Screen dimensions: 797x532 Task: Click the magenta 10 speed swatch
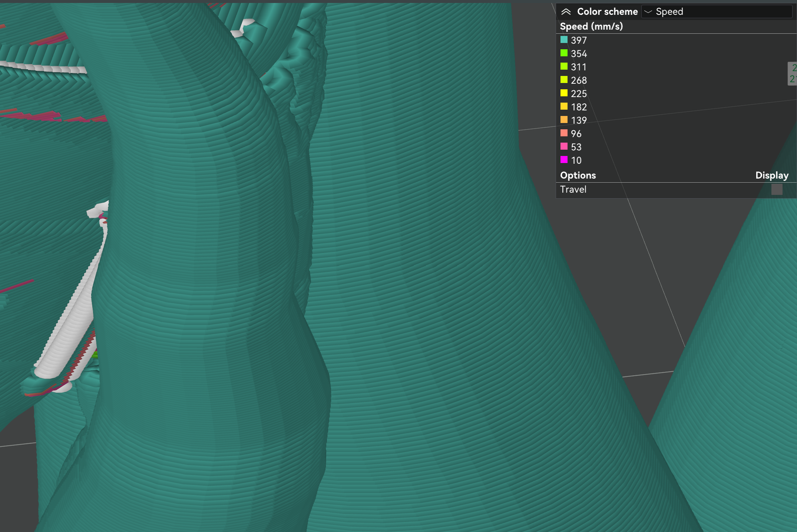tap(564, 159)
